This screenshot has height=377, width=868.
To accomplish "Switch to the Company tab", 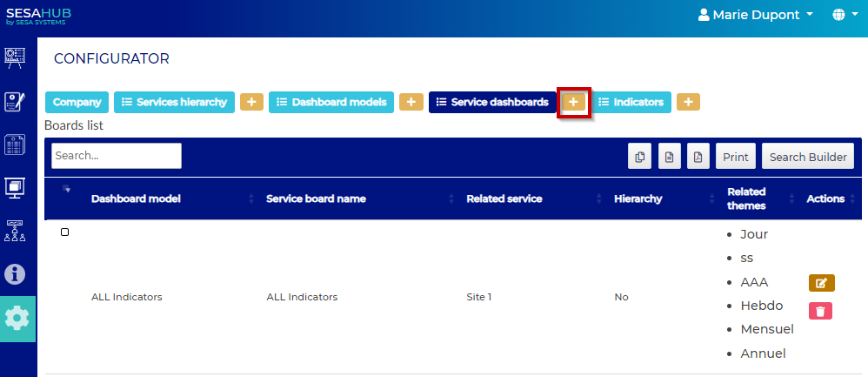I will click(77, 102).
